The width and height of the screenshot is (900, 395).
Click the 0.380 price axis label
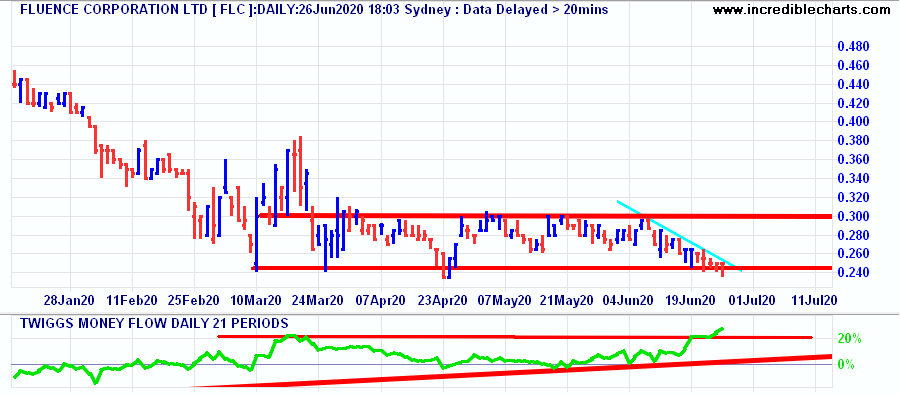click(854, 141)
